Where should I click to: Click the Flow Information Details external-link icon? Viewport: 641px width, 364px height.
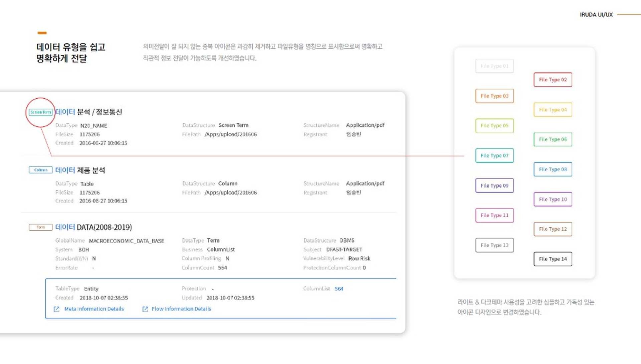point(145,309)
